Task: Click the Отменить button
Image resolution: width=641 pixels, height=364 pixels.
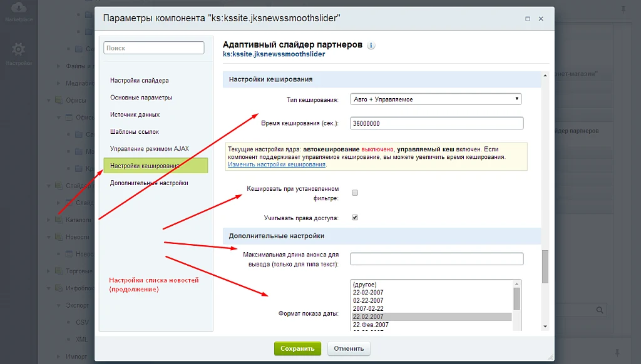Action: 349,348
